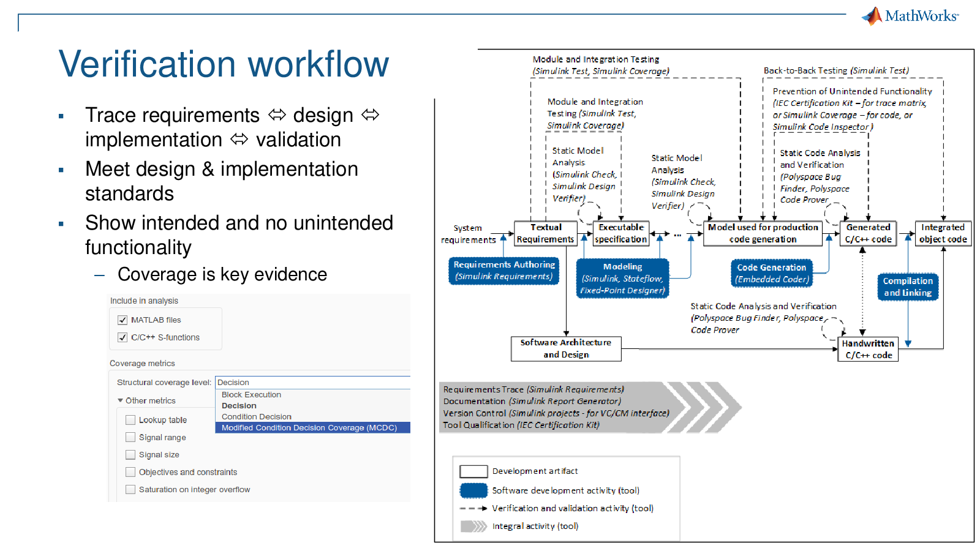Click the blue software development legend swatch
This screenshot has width=980, height=551.
point(473,490)
